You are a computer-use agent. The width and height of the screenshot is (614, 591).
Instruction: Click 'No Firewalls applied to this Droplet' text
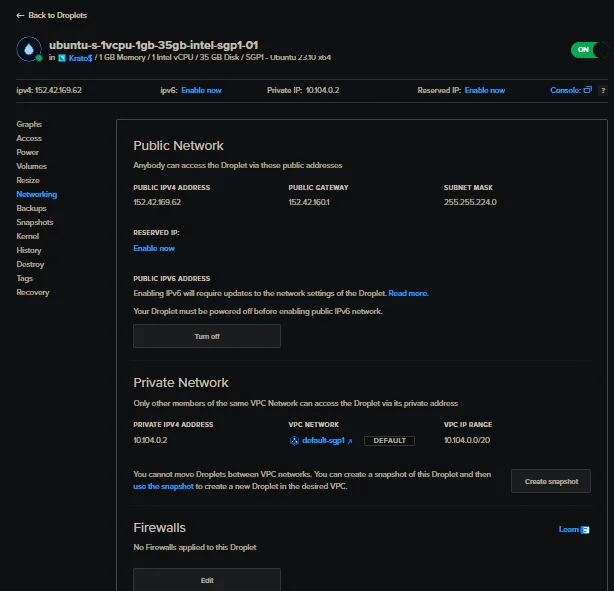pyautogui.click(x=195, y=547)
